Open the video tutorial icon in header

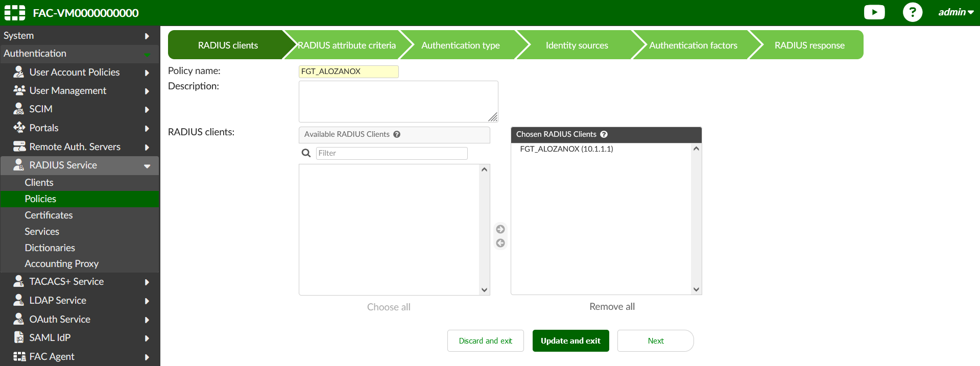[x=874, y=12]
